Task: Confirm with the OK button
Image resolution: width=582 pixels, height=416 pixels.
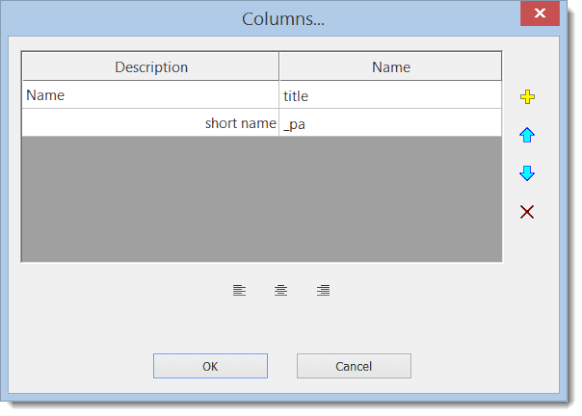Action: pos(210,366)
